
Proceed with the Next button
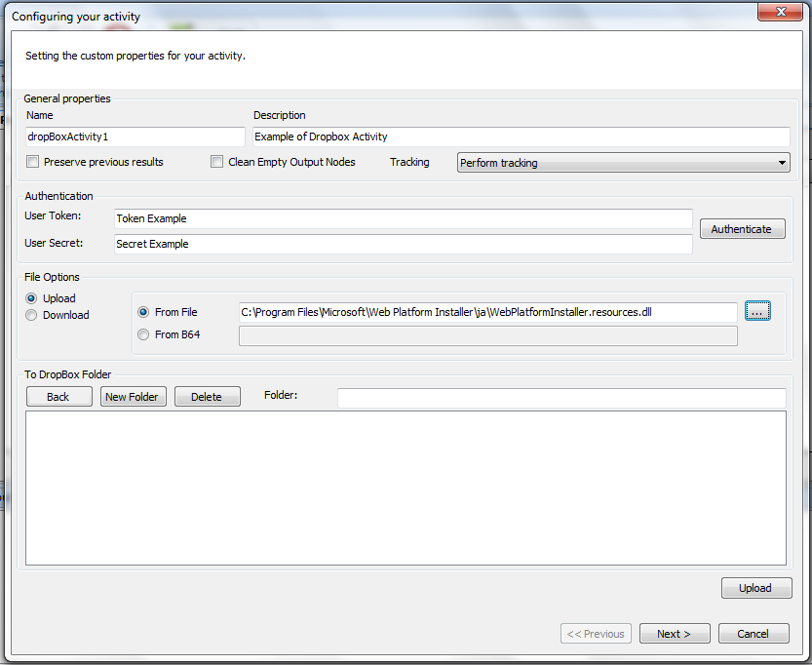tap(675, 634)
